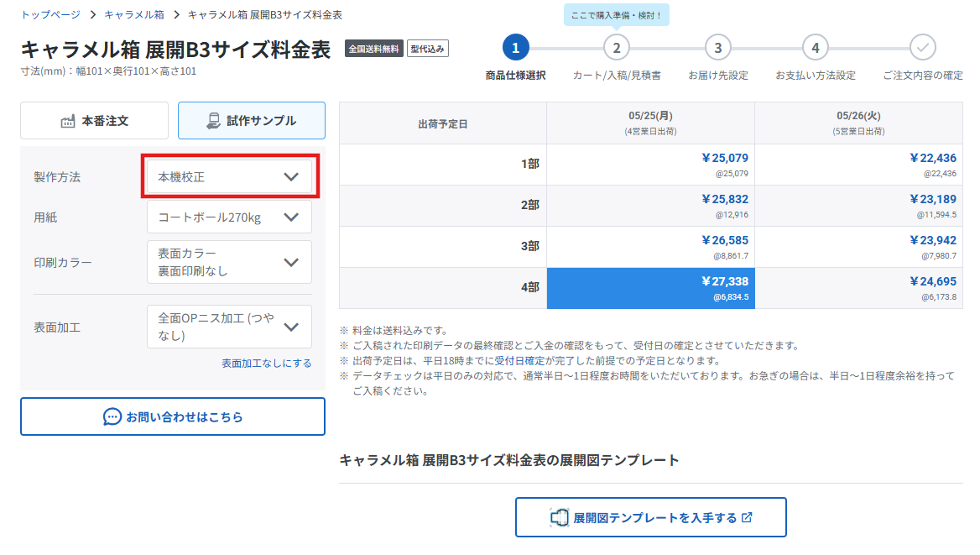The image size is (980, 555).
Task: Switch to the 本番注文 tab
Action: click(x=94, y=121)
